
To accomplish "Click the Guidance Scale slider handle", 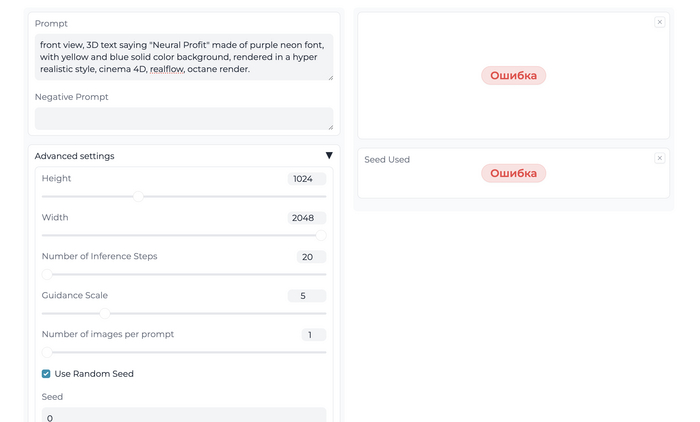I will (x=105, y=313).
